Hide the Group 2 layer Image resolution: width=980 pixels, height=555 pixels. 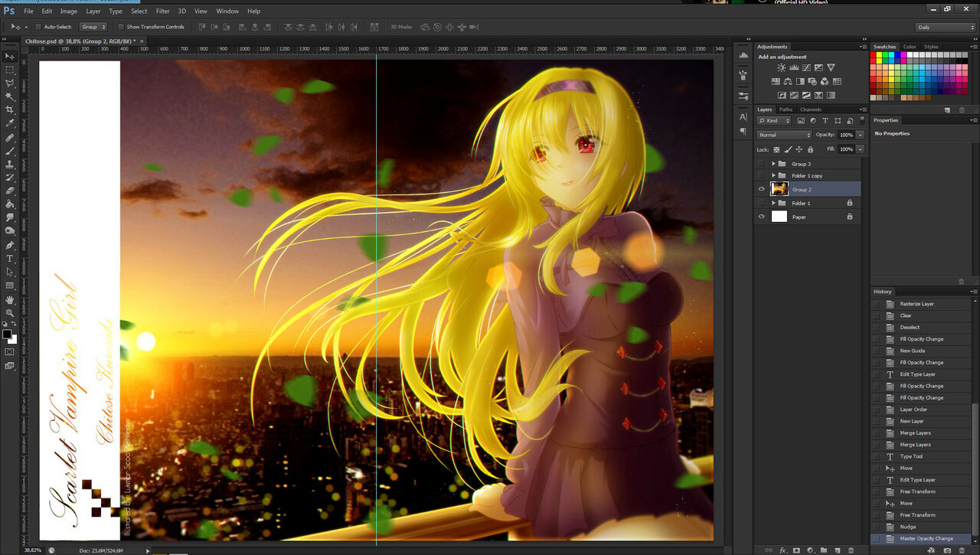click(x=761, y=189)
